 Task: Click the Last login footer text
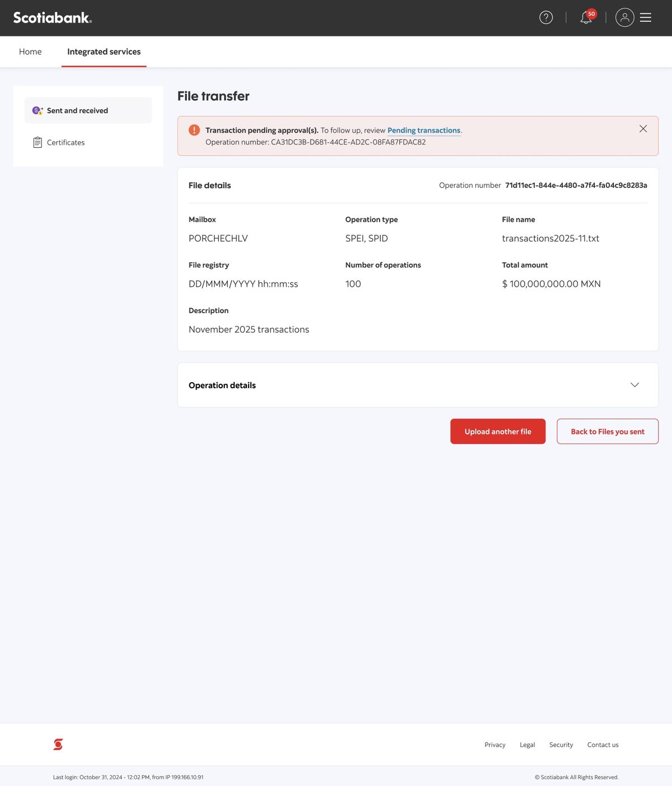coord(128,777)
